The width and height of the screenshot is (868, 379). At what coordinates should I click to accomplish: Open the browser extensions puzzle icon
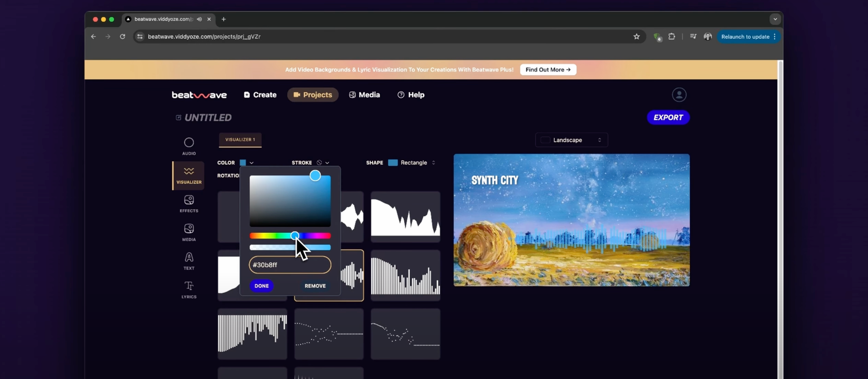tap(672, 36)
